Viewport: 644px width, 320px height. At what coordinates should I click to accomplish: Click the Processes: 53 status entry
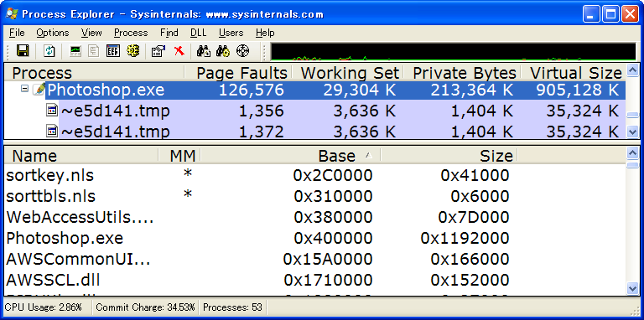[x=232, y=307]
